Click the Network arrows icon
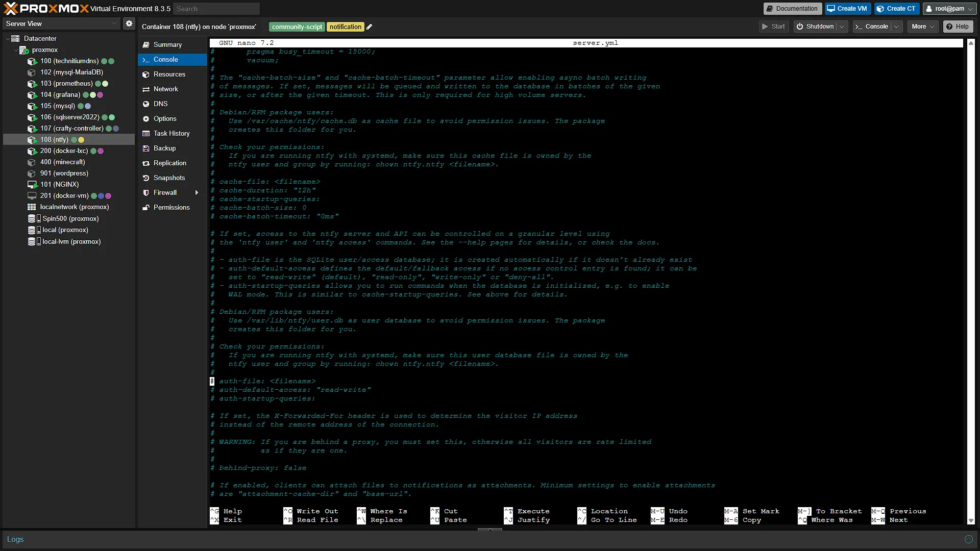The image size is (980, 551). click(146, 89)
